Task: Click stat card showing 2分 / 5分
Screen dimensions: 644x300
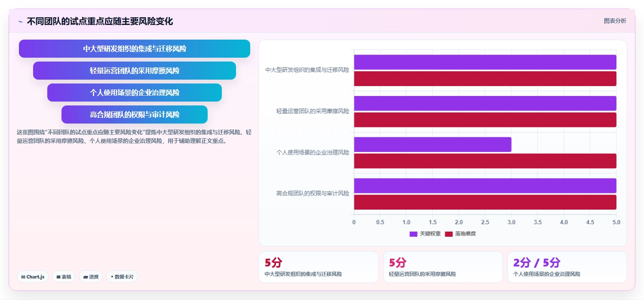Action: click(x=567, y=267)
